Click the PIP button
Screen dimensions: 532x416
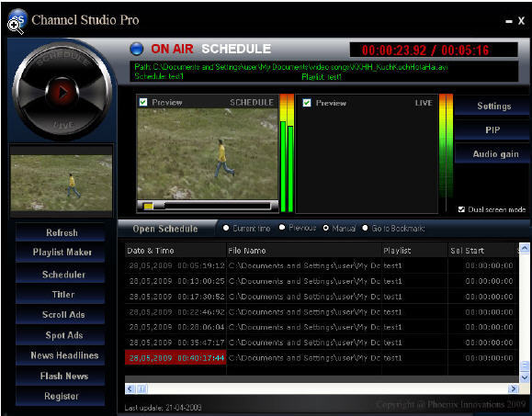(492, 130)
